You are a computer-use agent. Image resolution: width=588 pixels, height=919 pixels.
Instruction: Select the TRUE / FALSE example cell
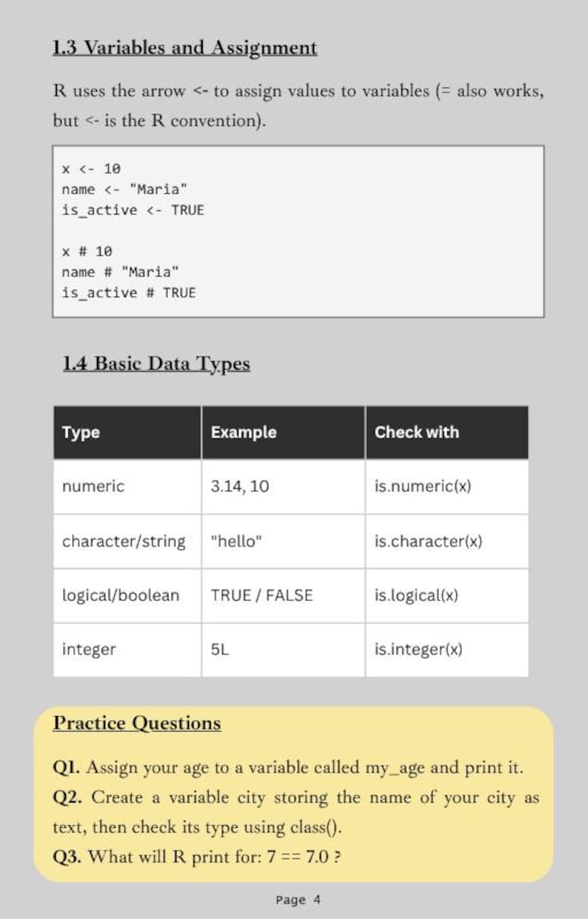(x=283, y=595)
